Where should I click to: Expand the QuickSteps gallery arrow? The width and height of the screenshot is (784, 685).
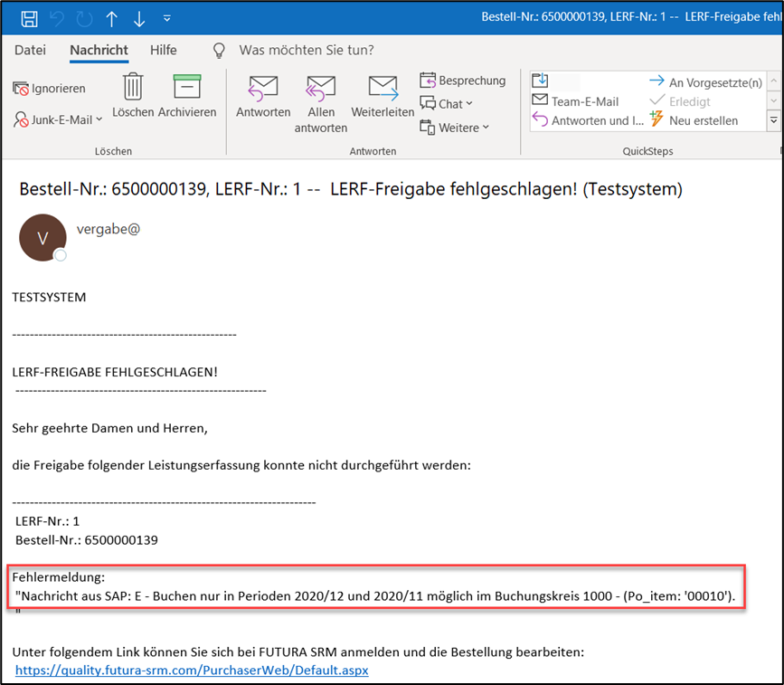coord(773,119)
